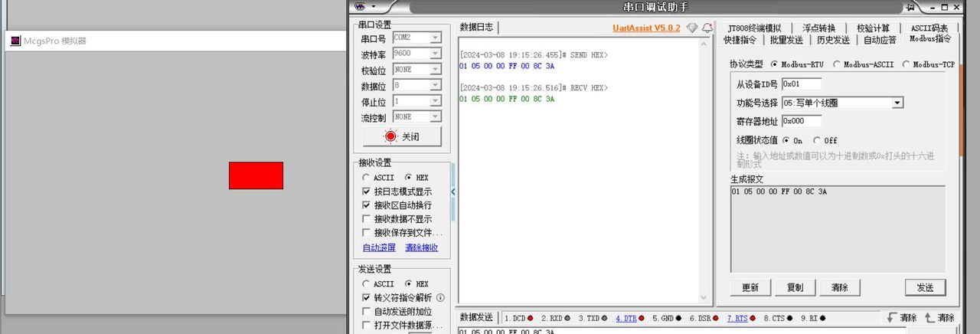Viewport: 980px width, 334px height.
Task: Click the notification bell icon
Action: (x=707, y=28)
